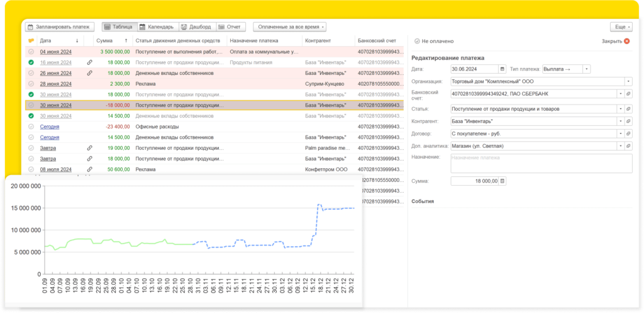This screenshot has width=644, height=313.
Task: Click the open-form icon next to Доп. аналитика field
Action: (628, 145)
